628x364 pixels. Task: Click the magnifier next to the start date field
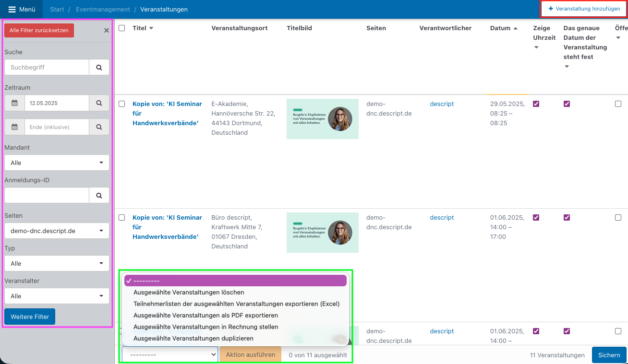click(x=99, y=103)
